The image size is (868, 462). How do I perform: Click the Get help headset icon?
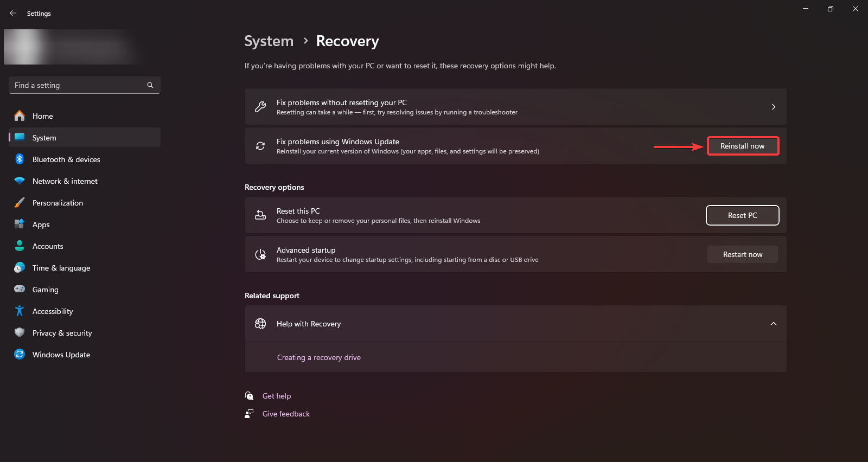point(249,396)
